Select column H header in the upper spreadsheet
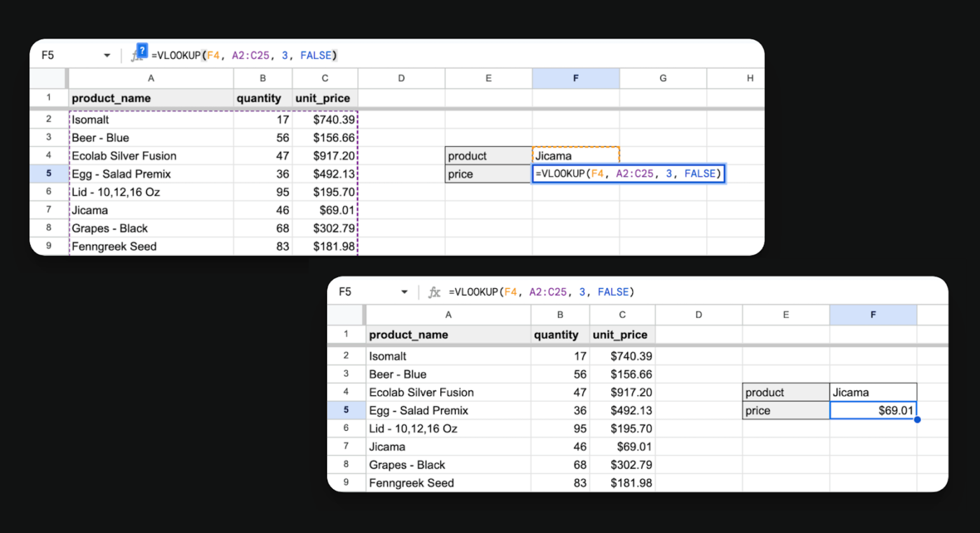 pos(750,78)
